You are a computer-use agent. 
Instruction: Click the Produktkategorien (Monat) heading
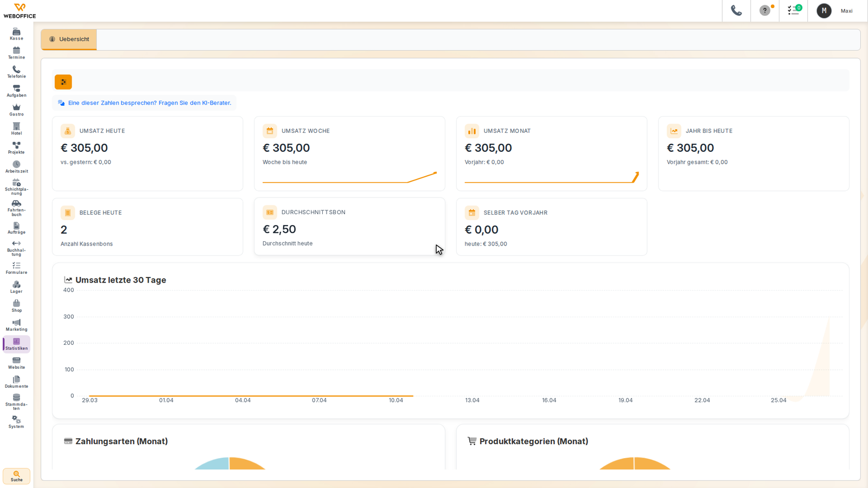point(534,441)
